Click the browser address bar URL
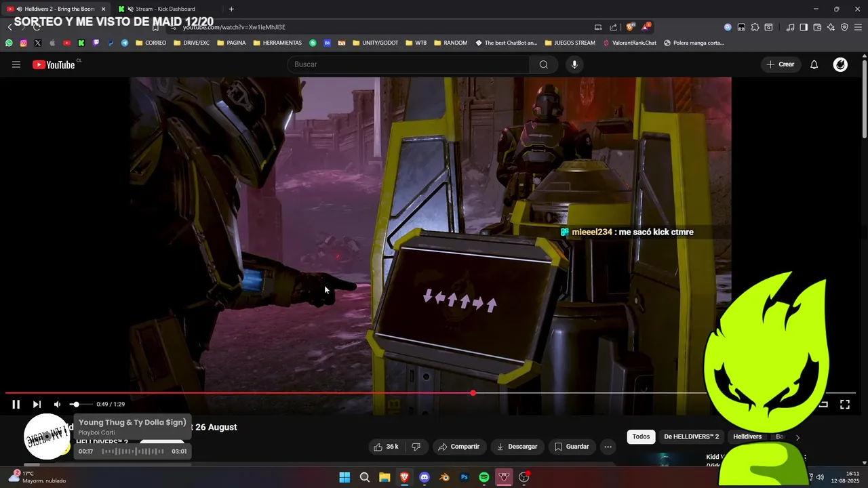Viewport: 868px width, 488px height. (234, 27)
